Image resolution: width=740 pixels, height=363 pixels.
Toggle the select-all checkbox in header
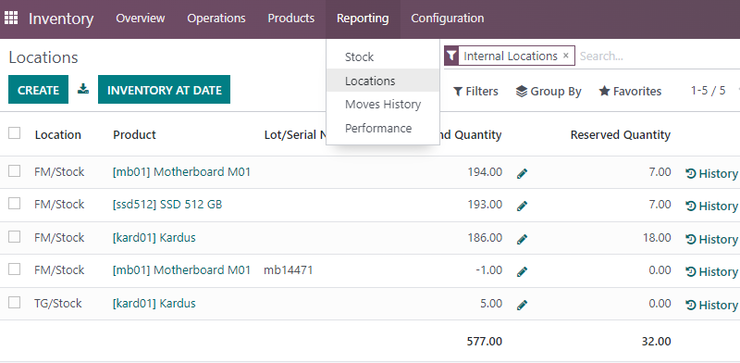[x=14, y=133]
